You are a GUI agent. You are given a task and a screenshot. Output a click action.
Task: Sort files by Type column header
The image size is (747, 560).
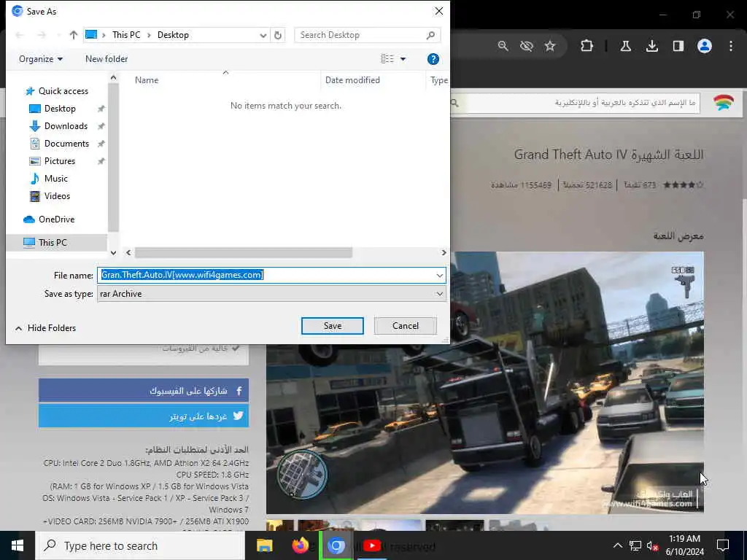(438, 80)
